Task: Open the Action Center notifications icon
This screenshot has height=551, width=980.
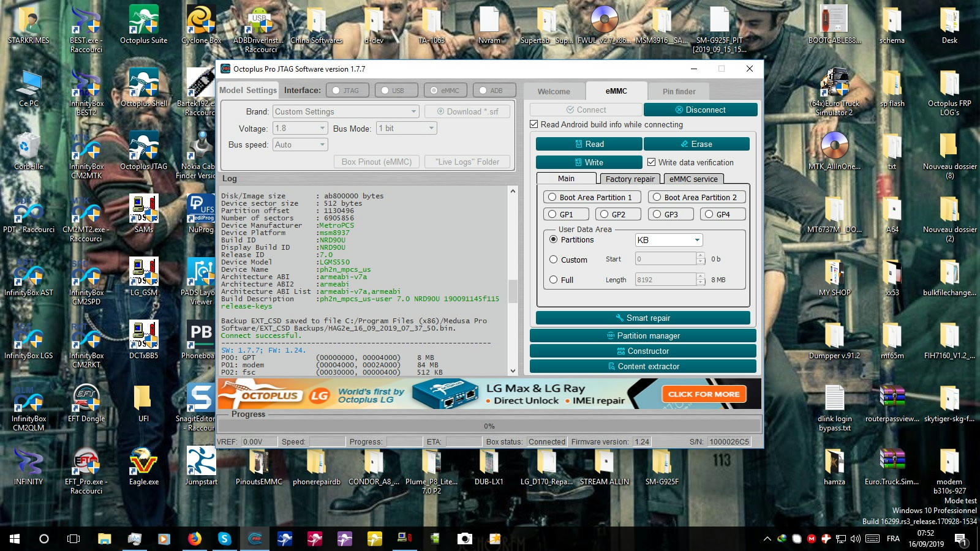Action: pyautogui.click(x=960, y=539)
